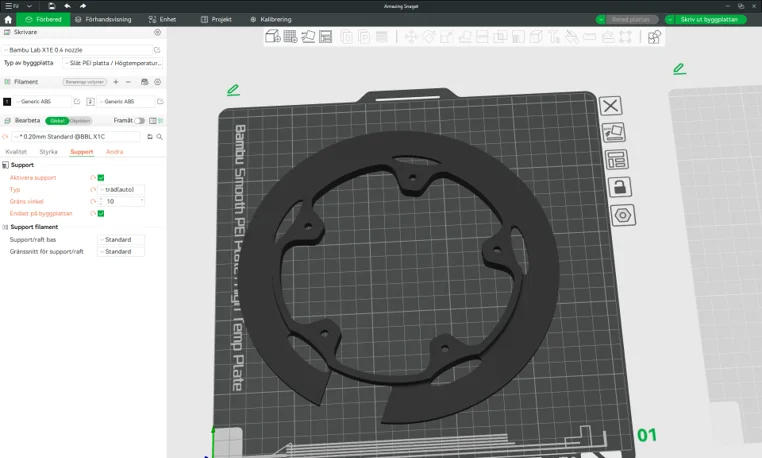This screenshot has height=458, width=762.
Task: Uncheck Endast på byggplattan checkbox
Action: tap(101, 213)
